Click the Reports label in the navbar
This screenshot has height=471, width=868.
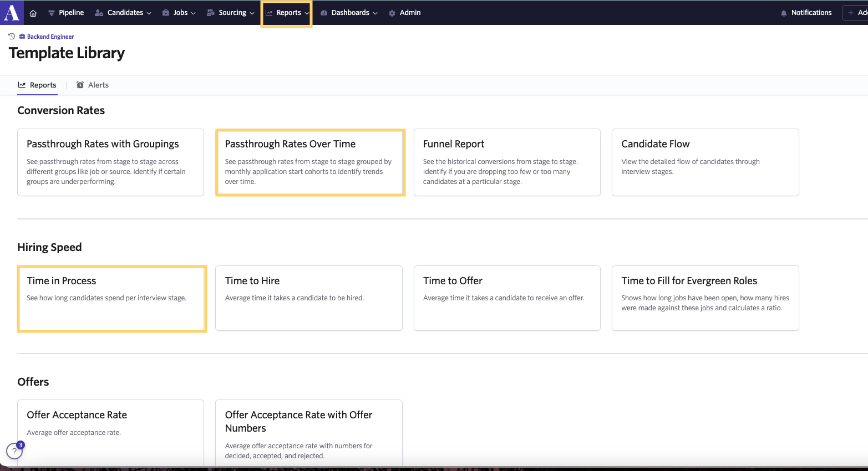coord(289,13)
